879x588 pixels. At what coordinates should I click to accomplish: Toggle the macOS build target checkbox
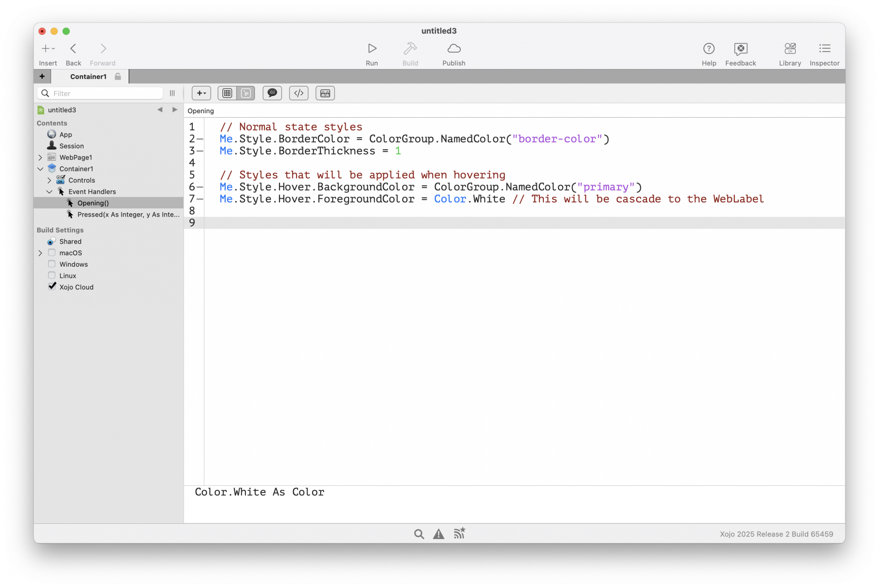click(x=52, y=253)
